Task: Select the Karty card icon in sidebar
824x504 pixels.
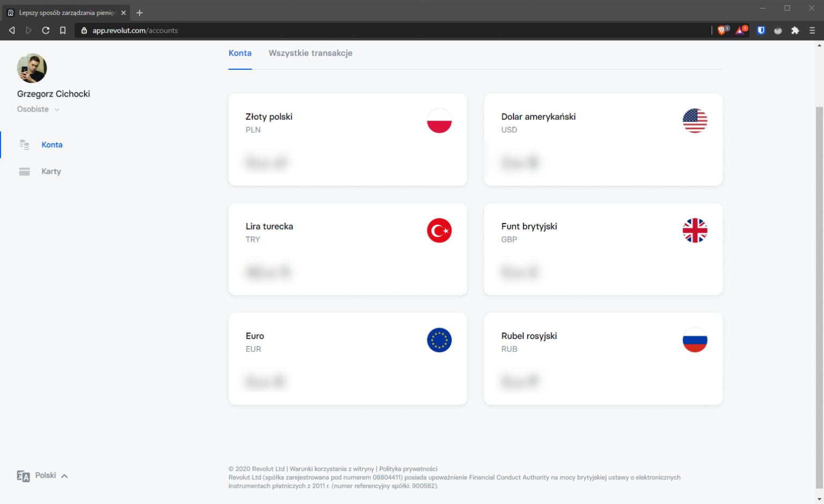Action: click(24, 171)
